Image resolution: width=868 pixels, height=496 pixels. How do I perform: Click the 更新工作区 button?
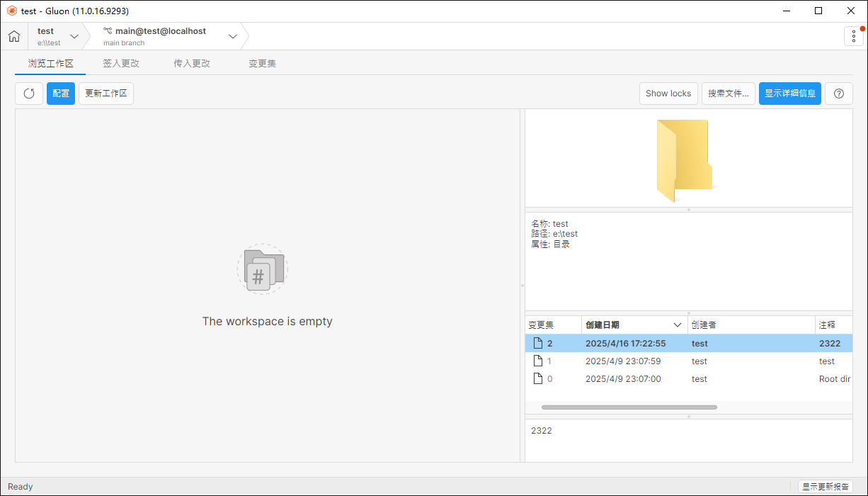tap(106, 94)
